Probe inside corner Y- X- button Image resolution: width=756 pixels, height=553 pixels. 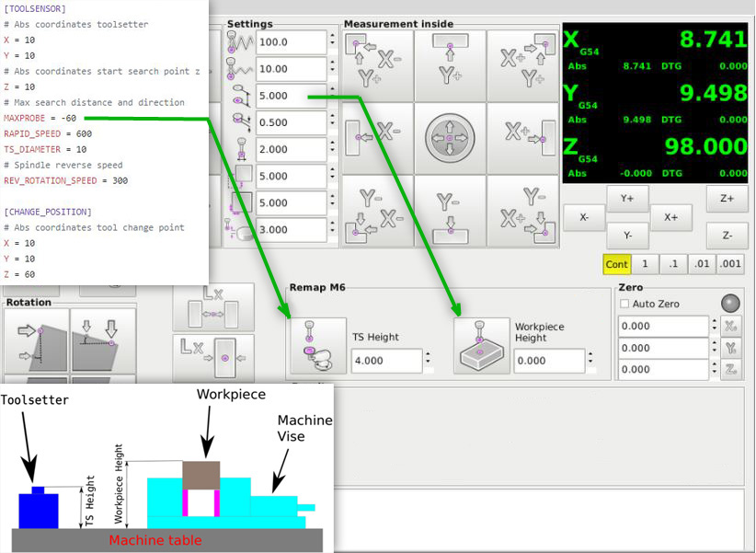pyautogui.click(x=377, y=212)
